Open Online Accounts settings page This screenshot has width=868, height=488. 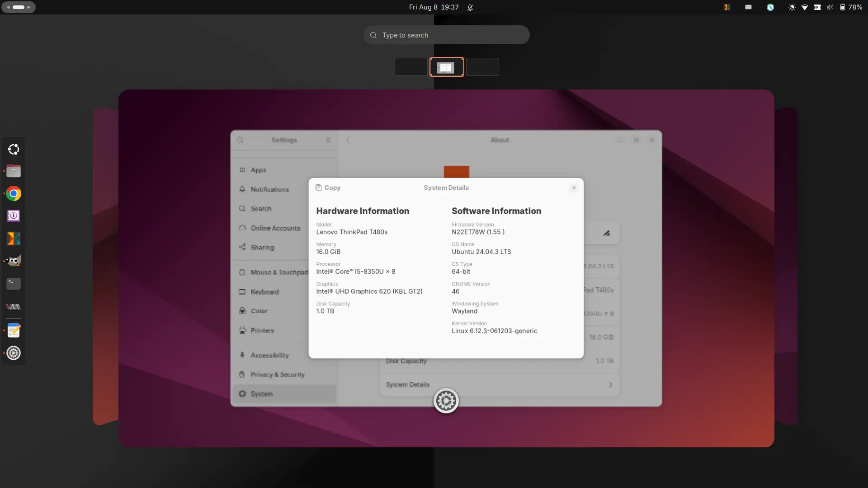(284, 228)
